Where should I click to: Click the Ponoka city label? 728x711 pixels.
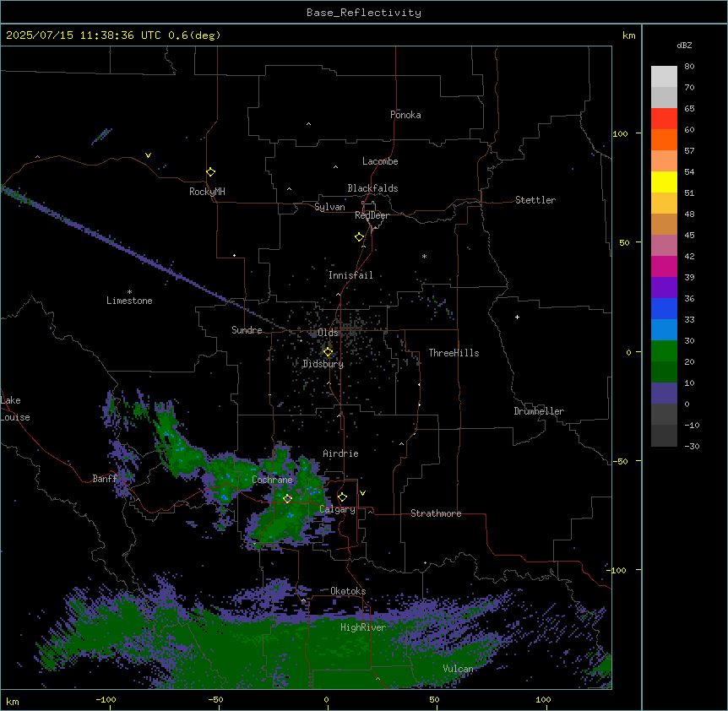[405, 115]
